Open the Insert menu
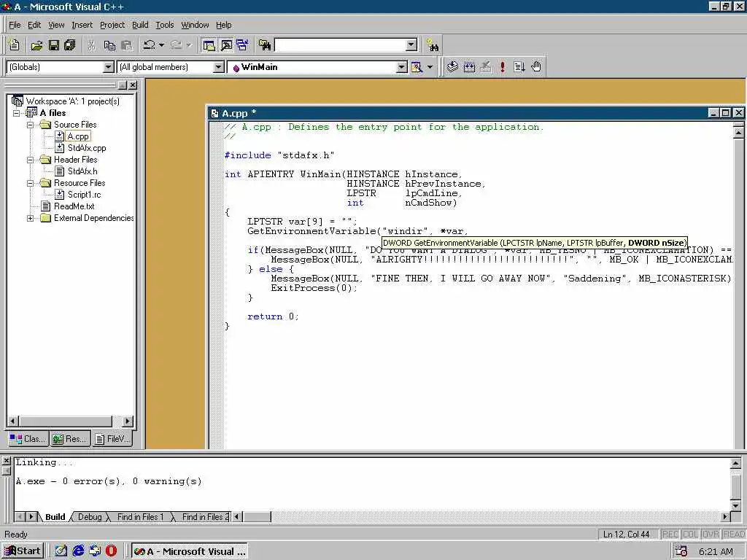The width and height of the screenshot is (747, 560). (x=82, y=25)
